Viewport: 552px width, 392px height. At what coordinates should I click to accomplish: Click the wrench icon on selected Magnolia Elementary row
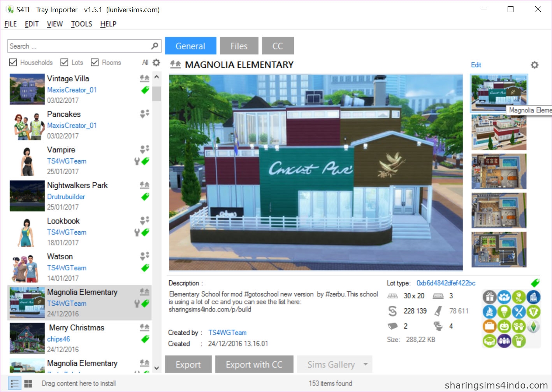(x=137, y=303)
